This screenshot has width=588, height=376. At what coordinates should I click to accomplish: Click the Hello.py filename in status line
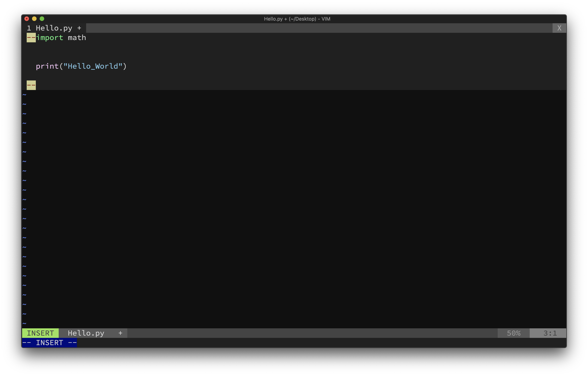point(86,333)
